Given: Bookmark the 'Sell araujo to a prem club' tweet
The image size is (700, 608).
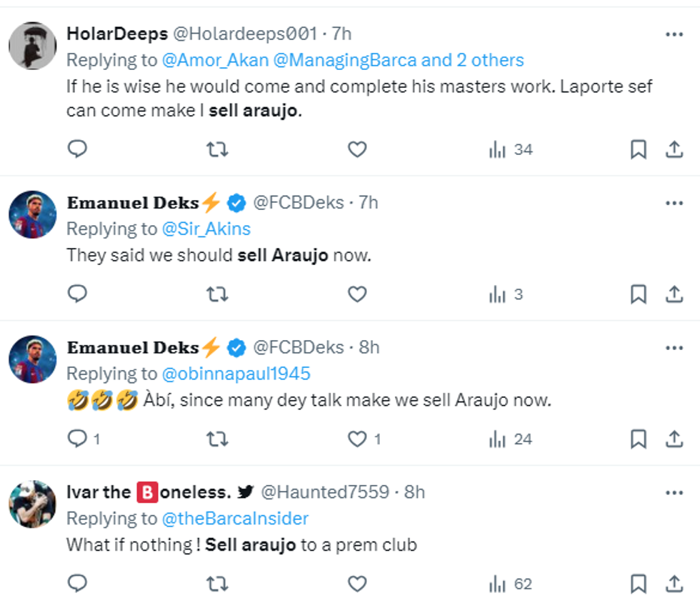Looking at the screenshot, I should tap(638, 584).
